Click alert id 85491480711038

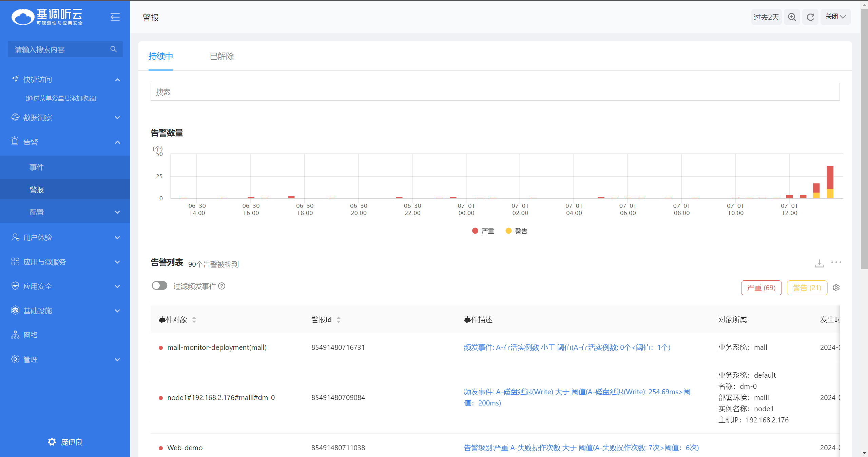pyautogui.click(x=338, y=448)
